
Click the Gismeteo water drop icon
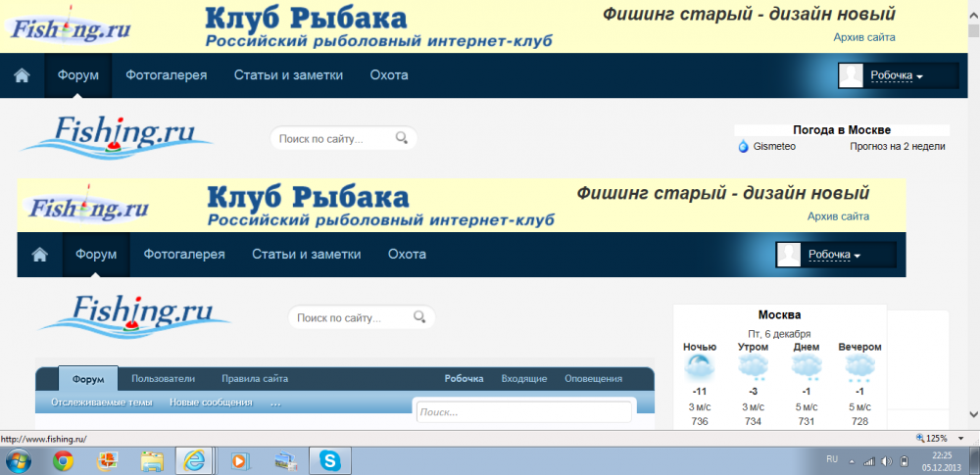tap(743, 147)
